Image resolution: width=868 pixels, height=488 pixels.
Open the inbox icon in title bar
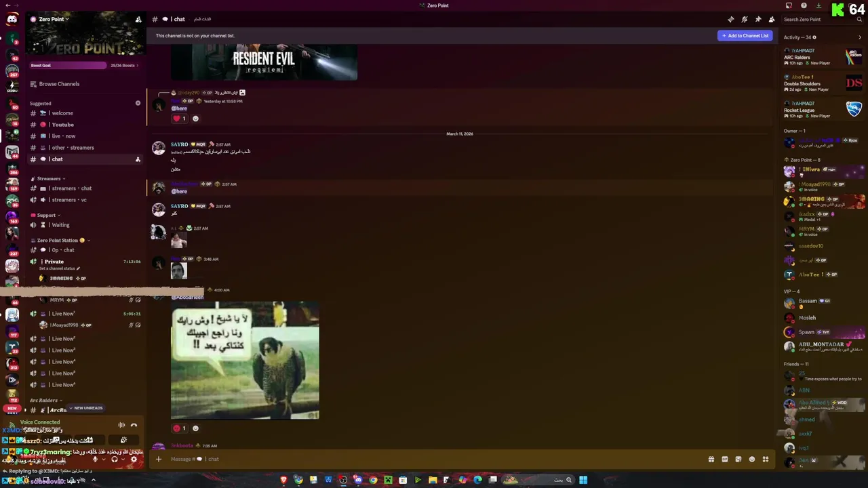(789, 5)
